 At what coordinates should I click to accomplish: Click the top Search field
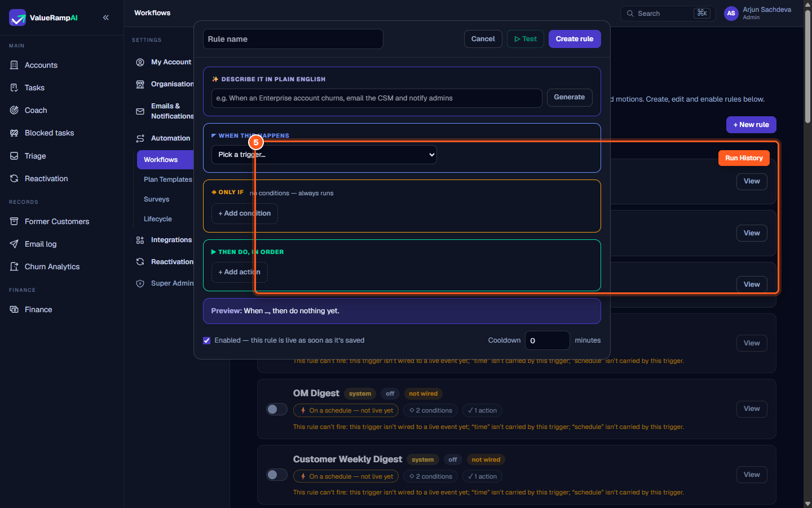point(668,14)
